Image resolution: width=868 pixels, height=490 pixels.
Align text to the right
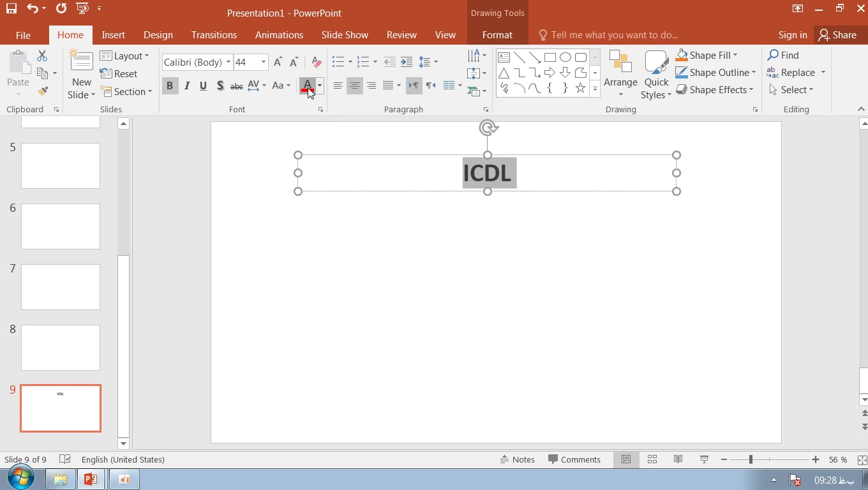click(x=371, y=85)
